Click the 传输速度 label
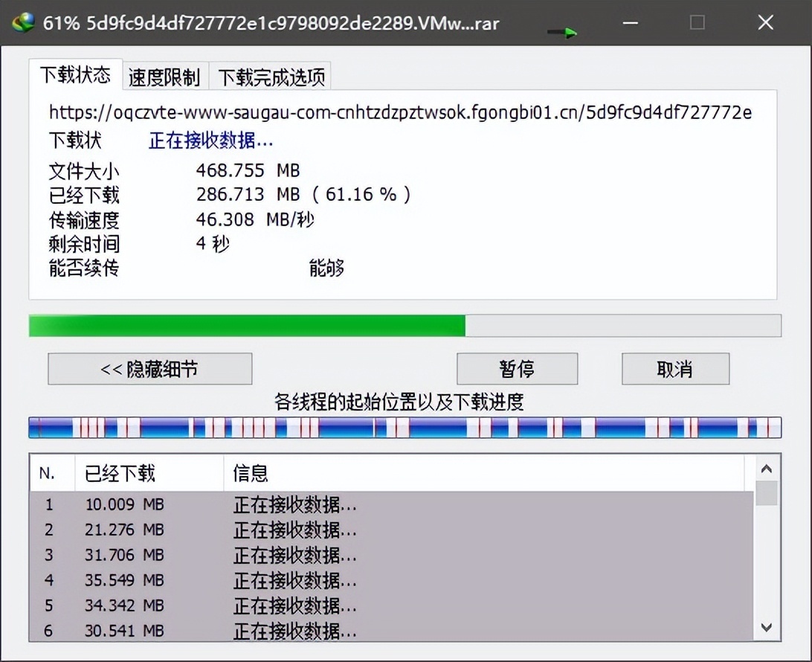 tap(84, 219)
